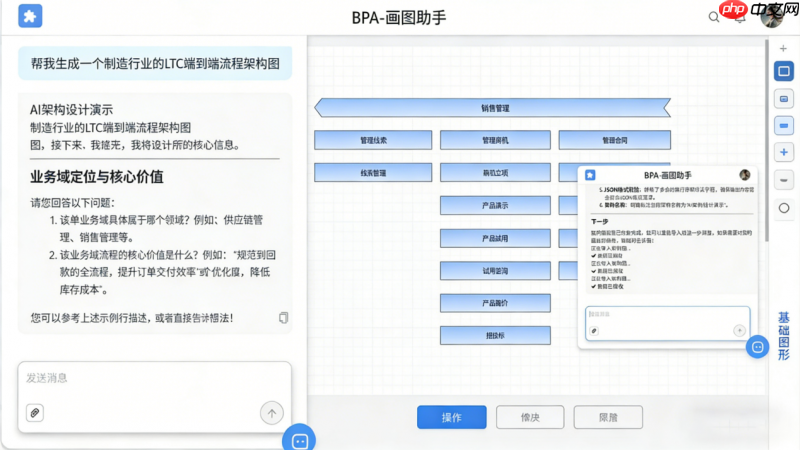Click the rightmost button in the bottom bar
Screen dimensions: 800x450
pyautogui.click(x=608, y=417)
